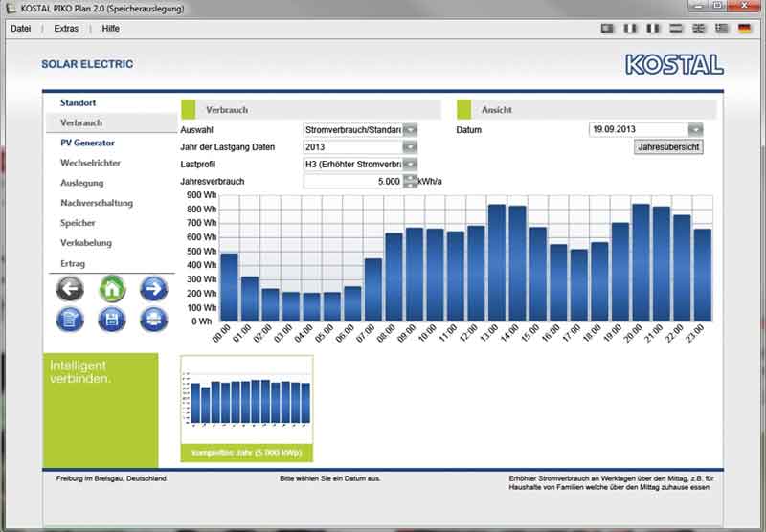Click 'Bitte wählen Sie ein Datum aus.' text
766x532 pixels.
pyautogui.click(x=330, y=478)
